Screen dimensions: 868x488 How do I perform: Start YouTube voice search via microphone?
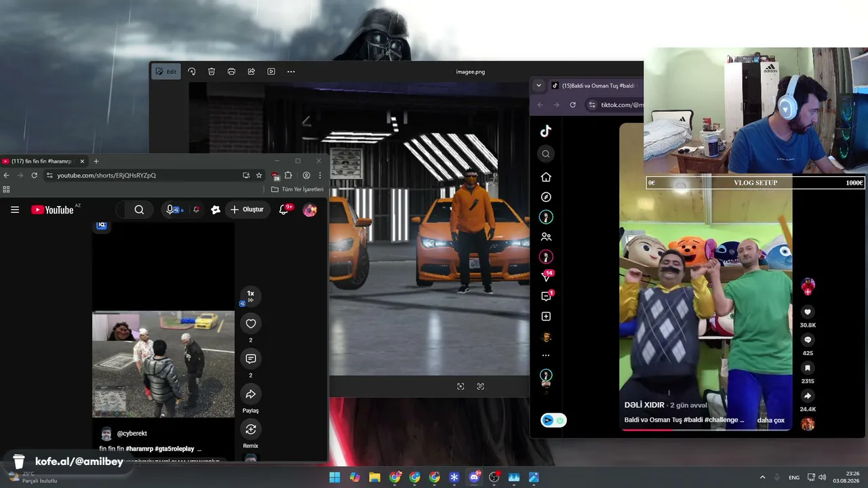tap(170, 210)
